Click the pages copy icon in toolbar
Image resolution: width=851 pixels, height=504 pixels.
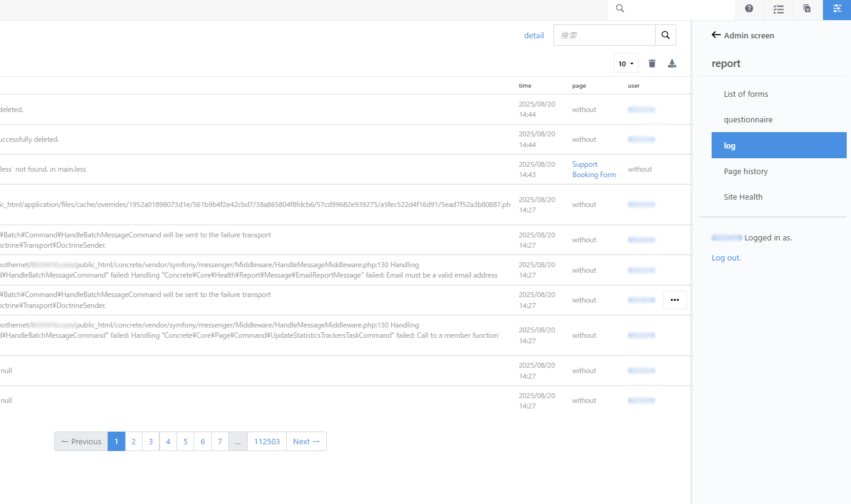(x=807, y=9)
